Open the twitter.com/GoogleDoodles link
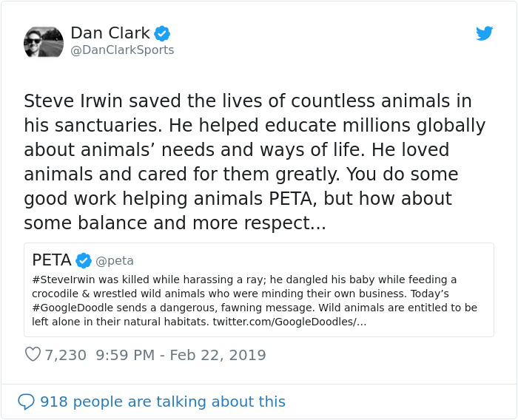Screen dimensions: 518x420 click(289, 322)
